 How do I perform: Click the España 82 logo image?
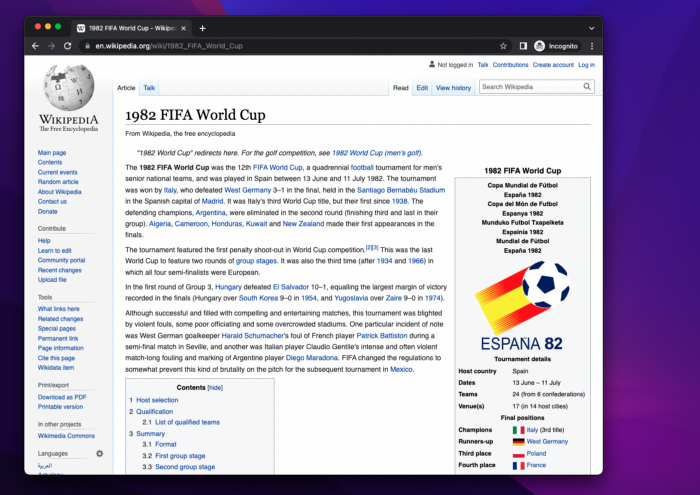[522, 306]
